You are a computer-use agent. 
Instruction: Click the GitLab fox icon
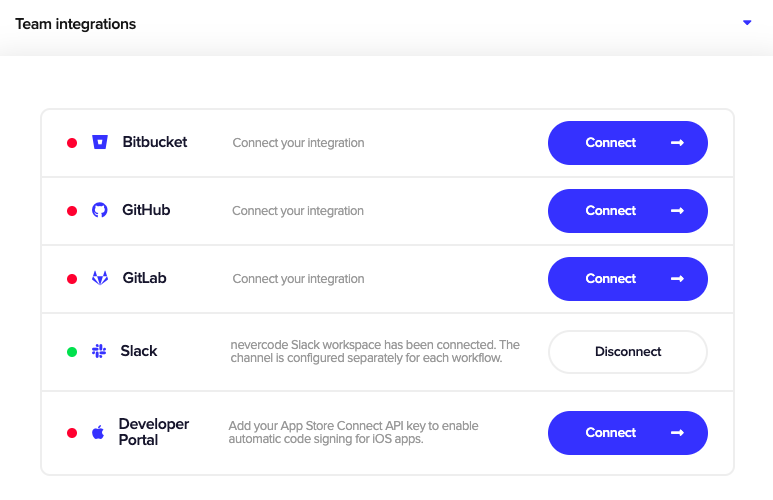[100, 278]
